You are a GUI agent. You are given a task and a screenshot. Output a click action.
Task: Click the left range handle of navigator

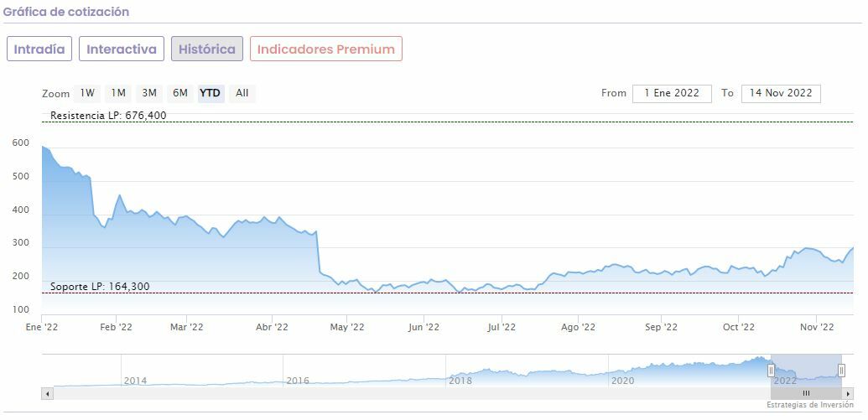772,371
